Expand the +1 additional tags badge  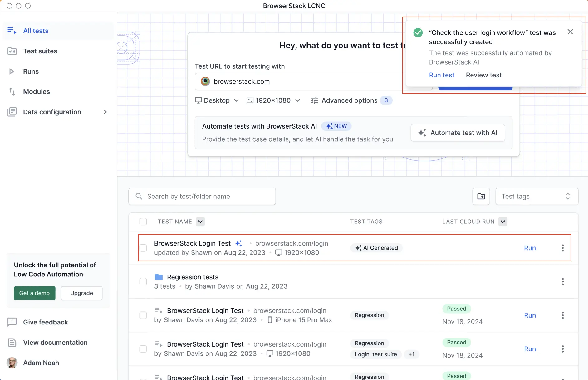coord(411,354)
